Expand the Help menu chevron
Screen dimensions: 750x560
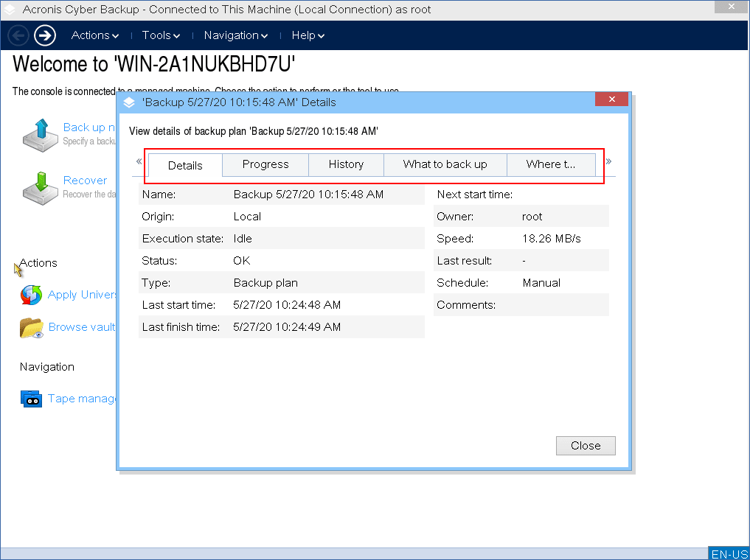(321, 36)
